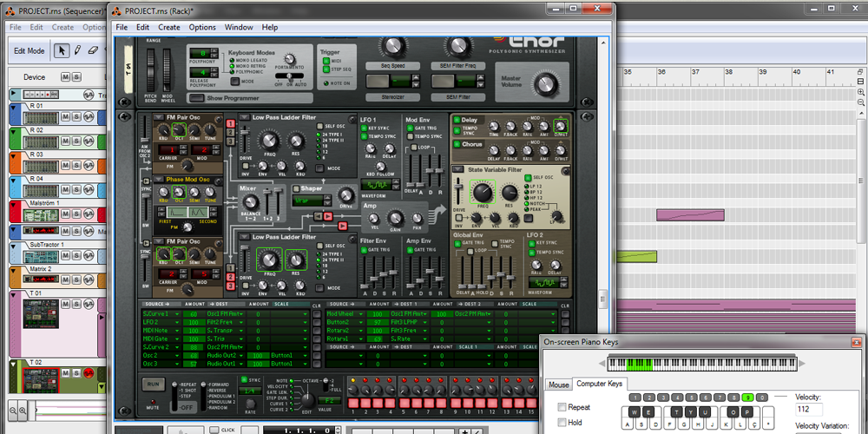Click the State Variable Filter FREQ knob
The image size is (868, 434).
[x=483, y=193]
